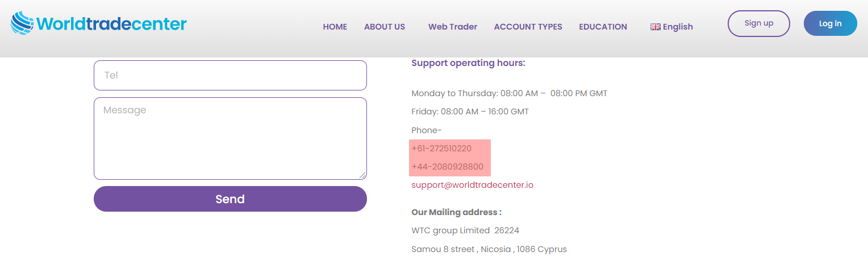The height and width of the screenshot is (264, 868).
Task: Click the Sign up button
Action: 758,23
